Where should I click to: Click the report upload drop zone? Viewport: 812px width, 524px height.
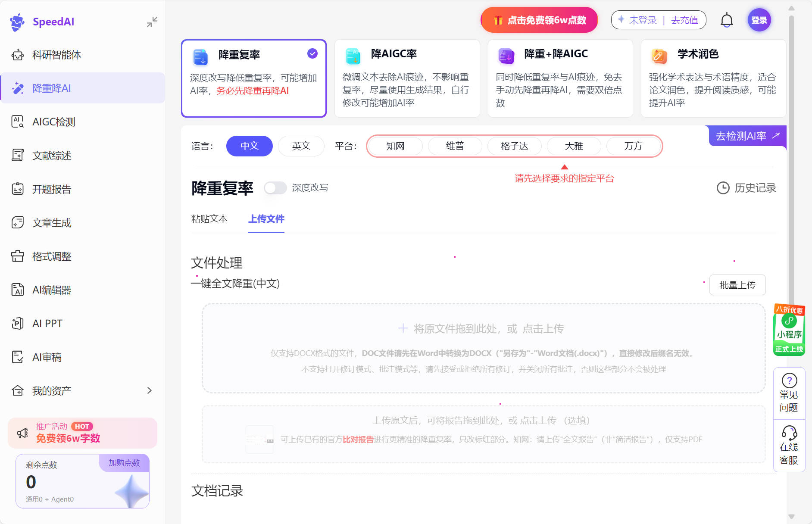pos(484,434)
